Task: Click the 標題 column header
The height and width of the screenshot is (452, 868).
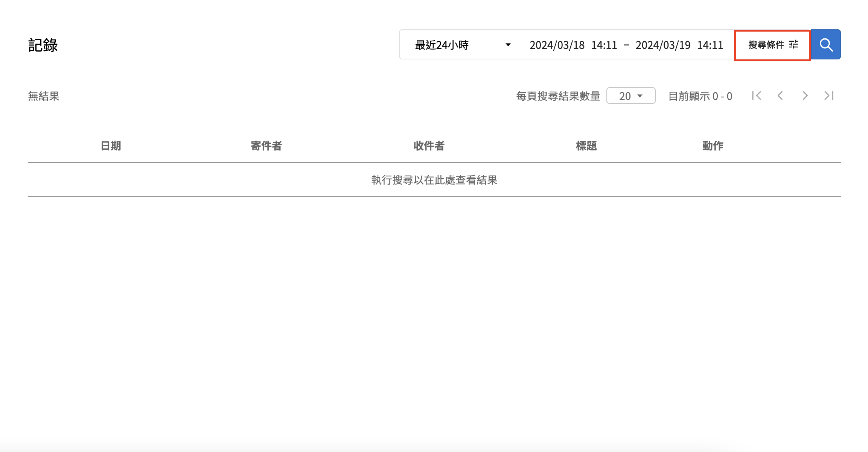Action: [x=586, y=146]
